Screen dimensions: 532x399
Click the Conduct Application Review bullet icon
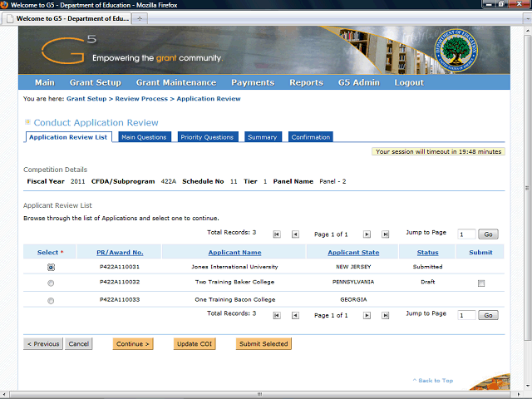[x=27, y=122]
